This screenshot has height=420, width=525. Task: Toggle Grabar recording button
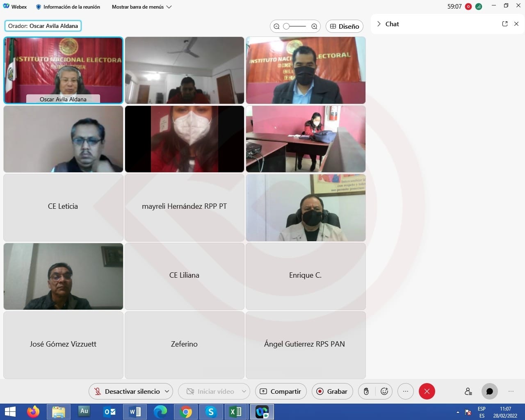click(x=332, y=391)
